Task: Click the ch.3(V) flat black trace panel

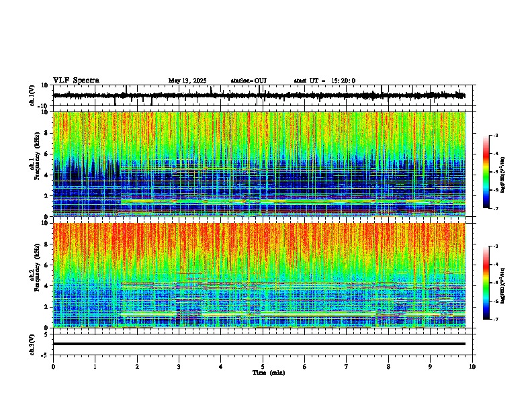Action: [263, 345]
